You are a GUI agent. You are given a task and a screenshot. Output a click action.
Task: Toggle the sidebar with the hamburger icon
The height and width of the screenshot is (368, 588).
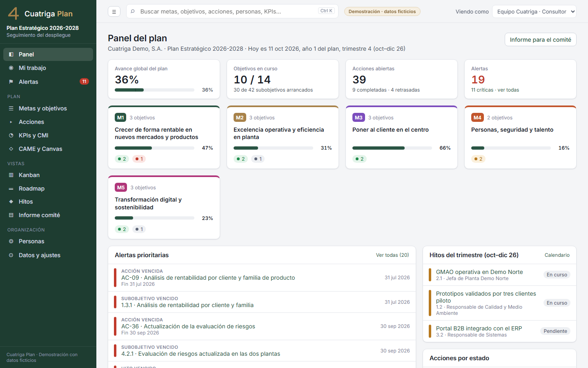pyautogui.click(x=114, y=11)
